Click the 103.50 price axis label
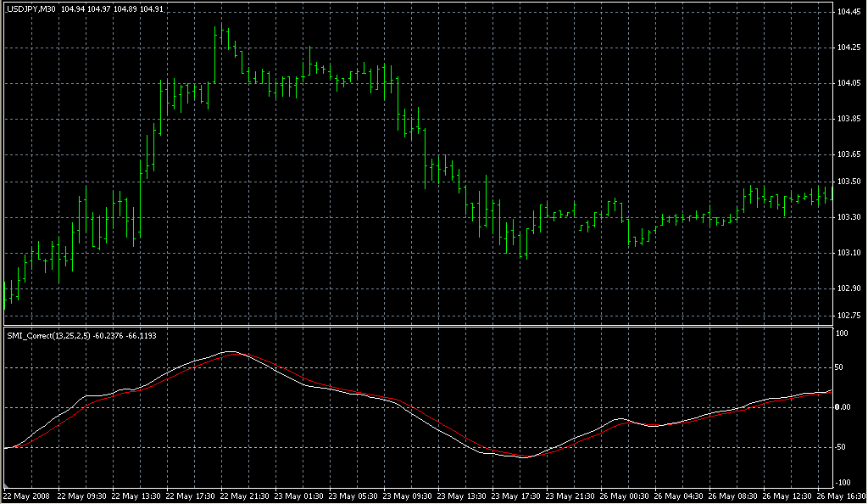868x504 pixels. coord(849,182)
